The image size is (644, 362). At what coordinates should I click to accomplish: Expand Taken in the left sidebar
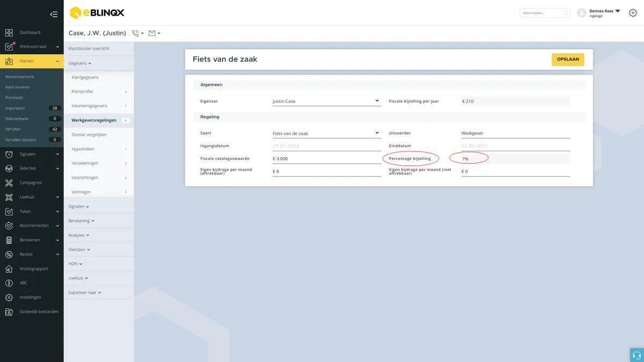pyautogui.click(x=57, y=211)
